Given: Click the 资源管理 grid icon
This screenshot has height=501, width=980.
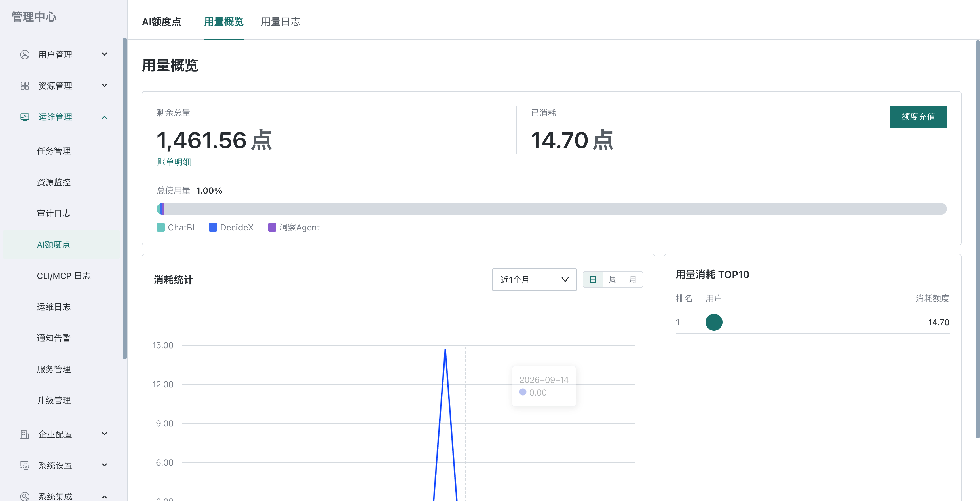Looking at the screenshot, I should click(25, 86).
